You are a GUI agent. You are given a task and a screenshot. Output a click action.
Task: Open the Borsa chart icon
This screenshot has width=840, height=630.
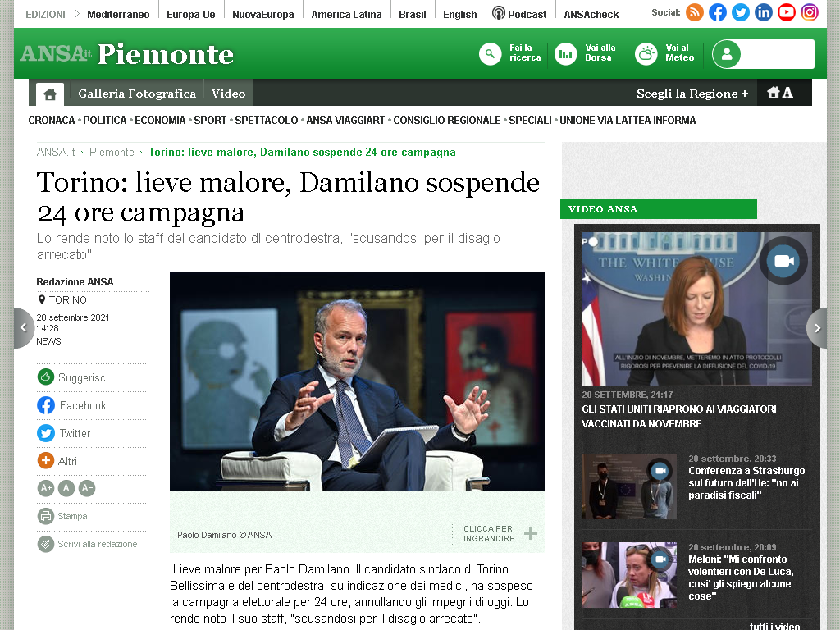tap(565, 53)
